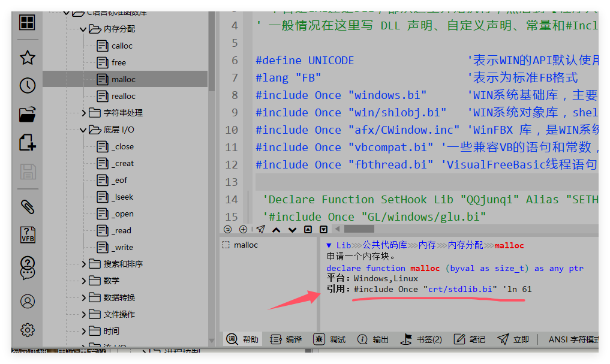Click the recent history clock icon

[x=28, y=85]
